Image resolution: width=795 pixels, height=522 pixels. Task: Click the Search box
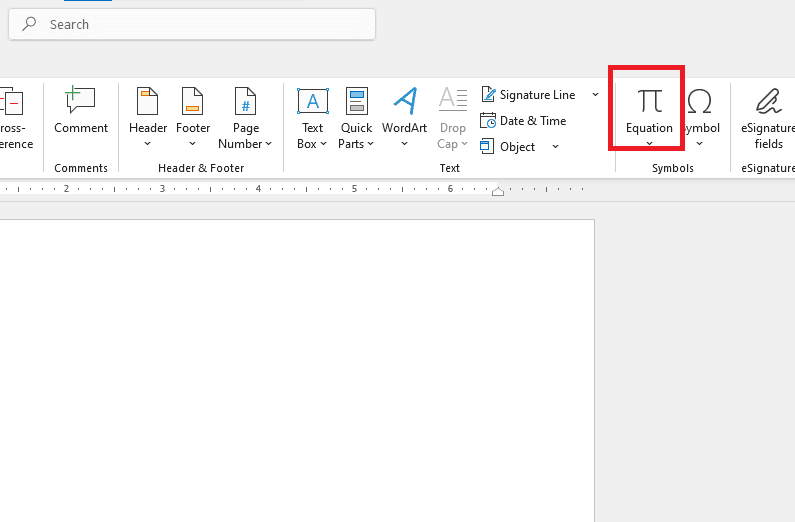click(192, 24)
